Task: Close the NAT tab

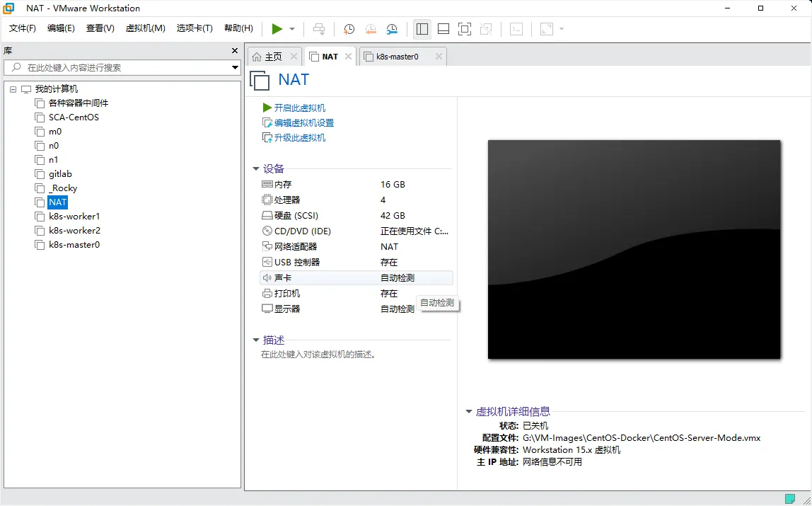Action: pos(349,57)
